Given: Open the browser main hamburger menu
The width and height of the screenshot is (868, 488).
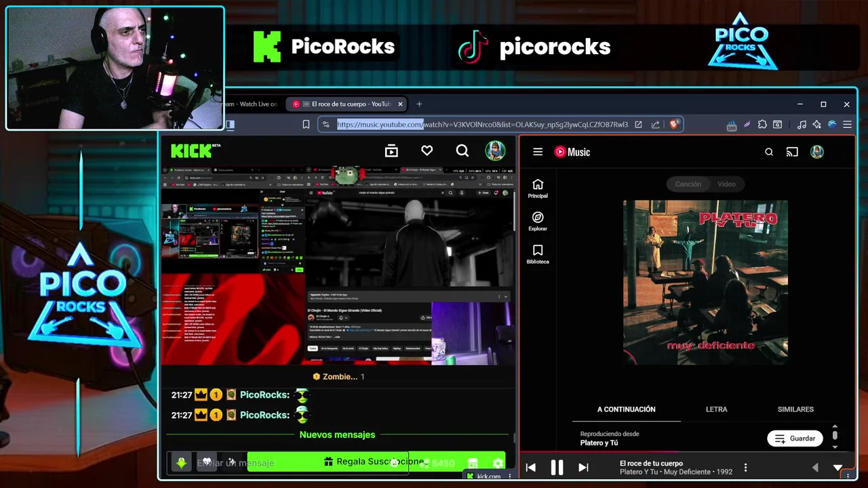Looking at the screenshot, I should click(847, 125).
